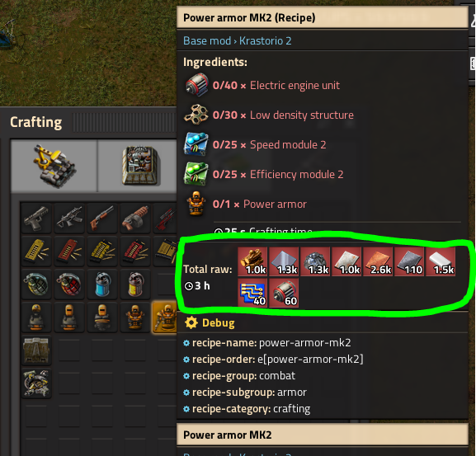This screenshot has width=476, height=456.
Task: Open the logistics tab with inserter icon
Action: [54, 166]
